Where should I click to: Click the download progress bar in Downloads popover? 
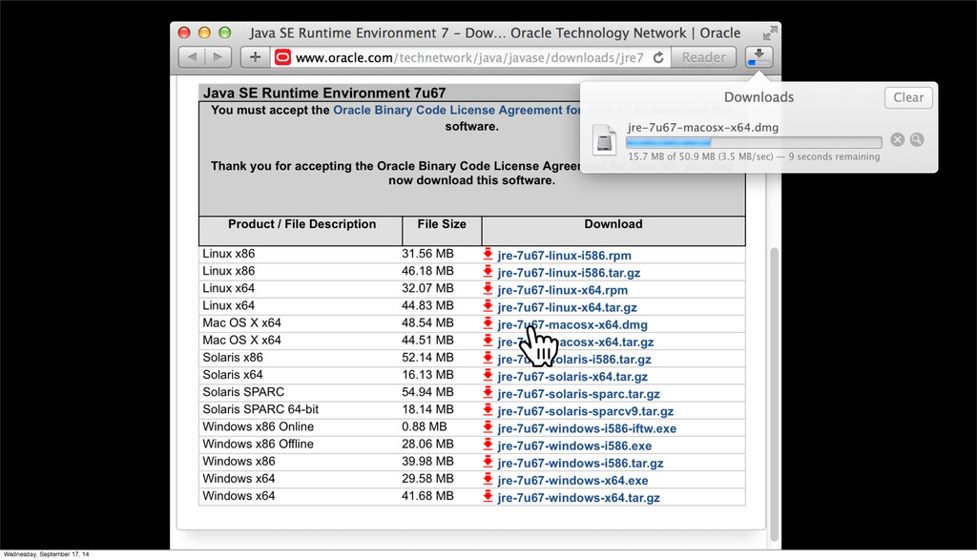click(754, 142)
